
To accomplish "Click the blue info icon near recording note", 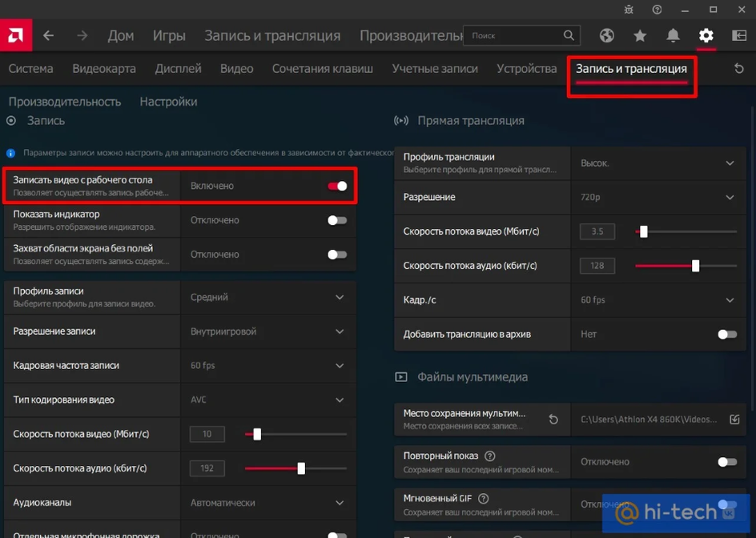I will coord(10,153).
